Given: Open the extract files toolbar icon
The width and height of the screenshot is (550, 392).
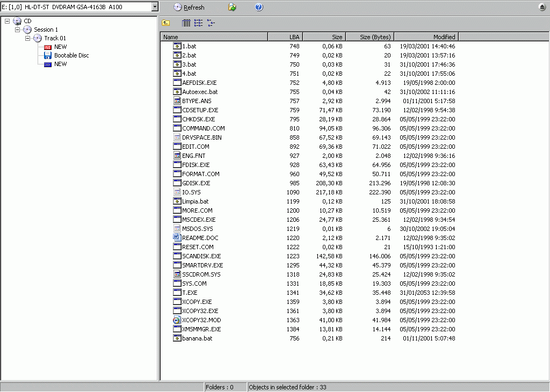Looking at the screenshot, I should tap(232, 7).
